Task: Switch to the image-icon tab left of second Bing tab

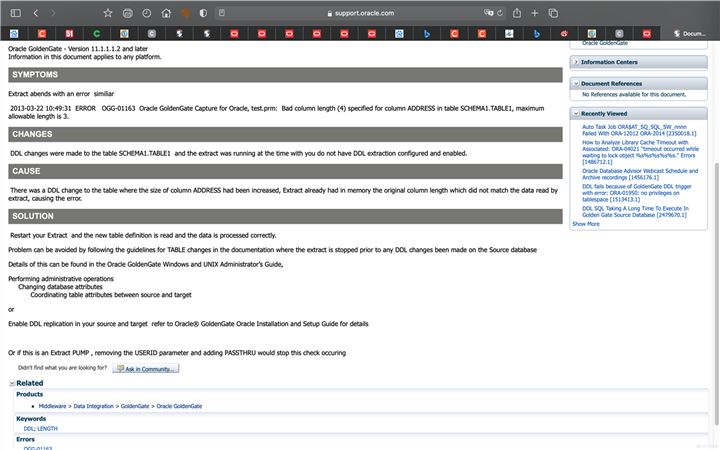Action: tap(509, 34)
